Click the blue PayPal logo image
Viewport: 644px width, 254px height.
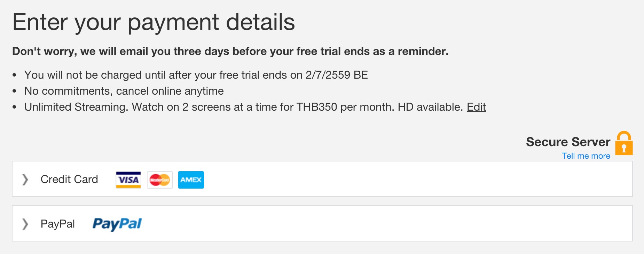[x=117, y=224]
